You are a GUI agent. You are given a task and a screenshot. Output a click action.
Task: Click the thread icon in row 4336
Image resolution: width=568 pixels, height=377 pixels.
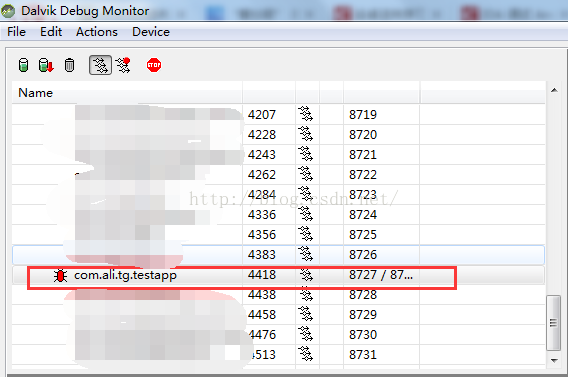click(x=306, y=214)
